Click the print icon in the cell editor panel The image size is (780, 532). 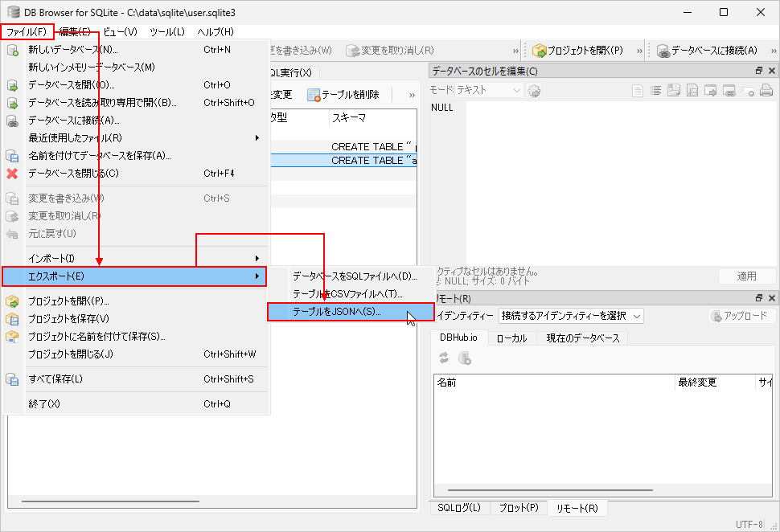pos(766,91)
